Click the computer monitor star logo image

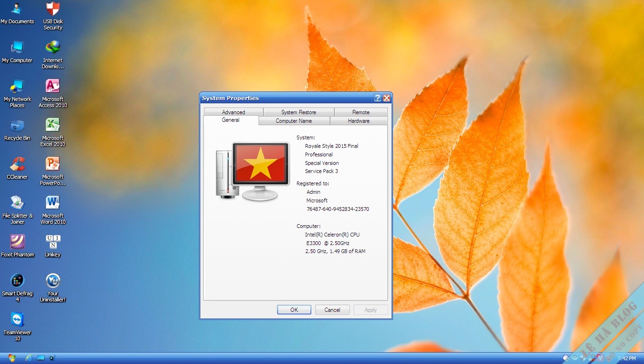pos(252,172)
